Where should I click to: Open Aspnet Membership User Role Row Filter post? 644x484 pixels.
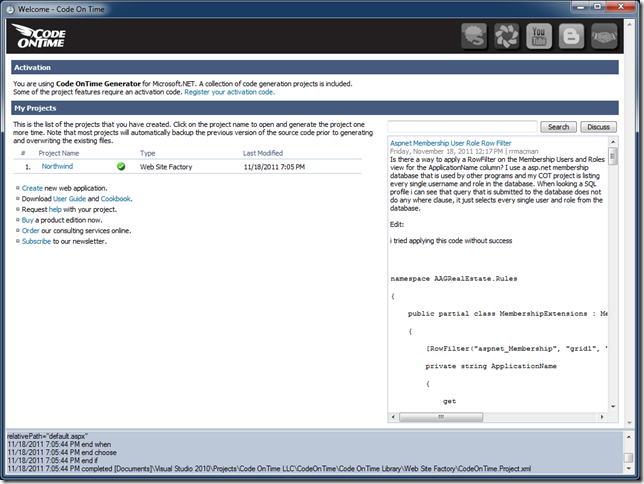pyautogui.click(x=451, y=143)
